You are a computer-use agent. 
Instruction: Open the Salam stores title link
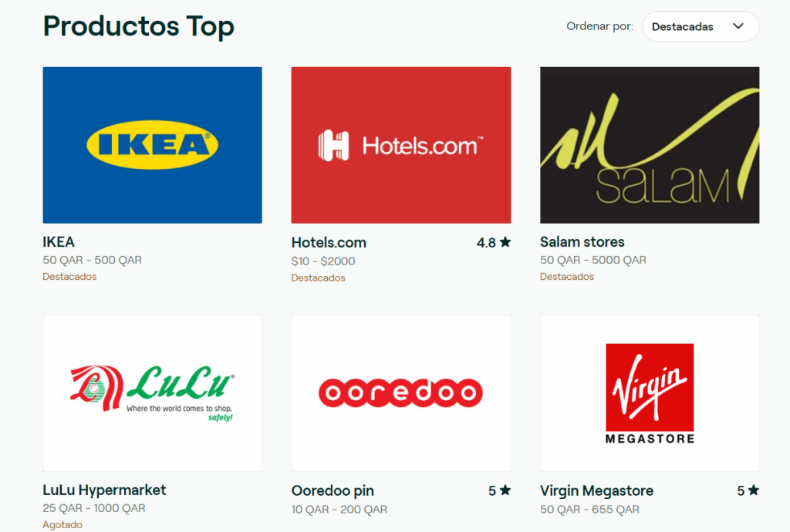582,242
